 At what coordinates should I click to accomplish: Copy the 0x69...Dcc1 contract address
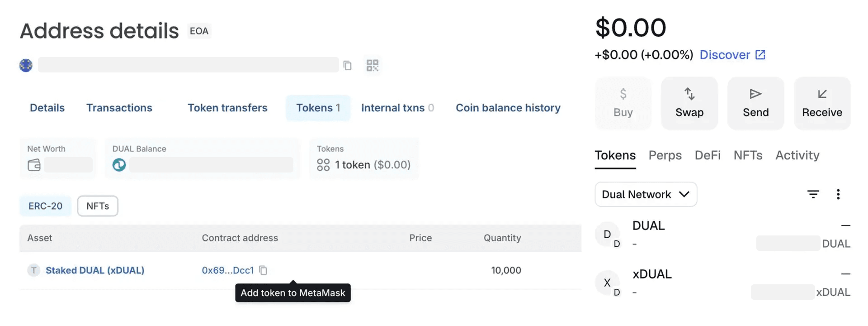(263, 270)
